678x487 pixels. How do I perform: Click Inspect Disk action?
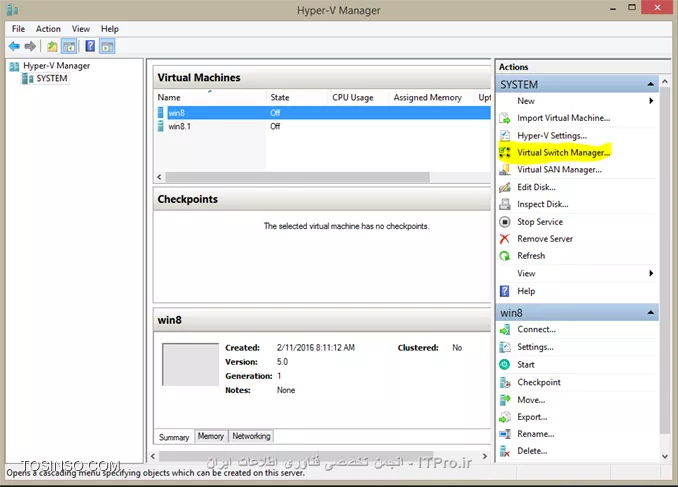pyautogui.click(x=543, y=204)
